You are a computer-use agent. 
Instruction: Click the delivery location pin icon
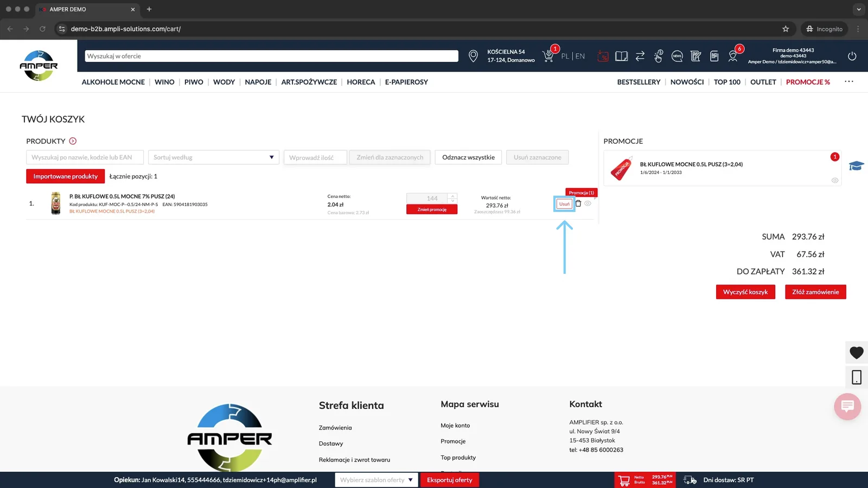[x=473, y=56]
